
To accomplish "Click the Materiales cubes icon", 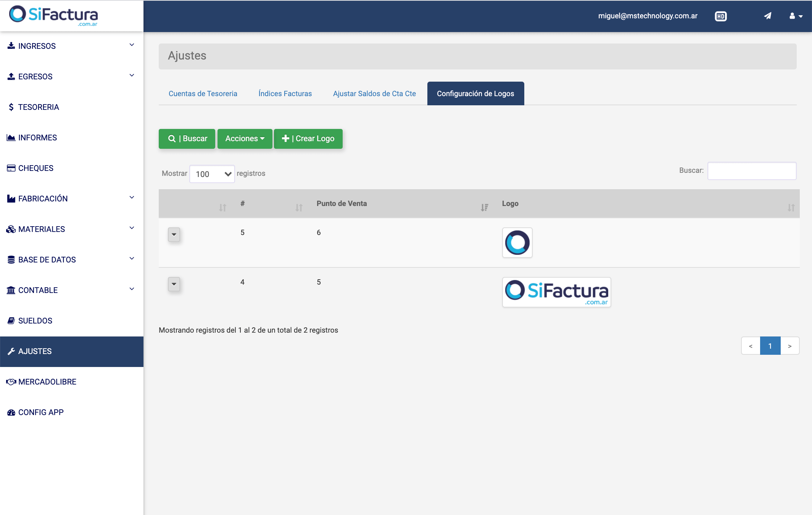I will [x=11, y=229].
